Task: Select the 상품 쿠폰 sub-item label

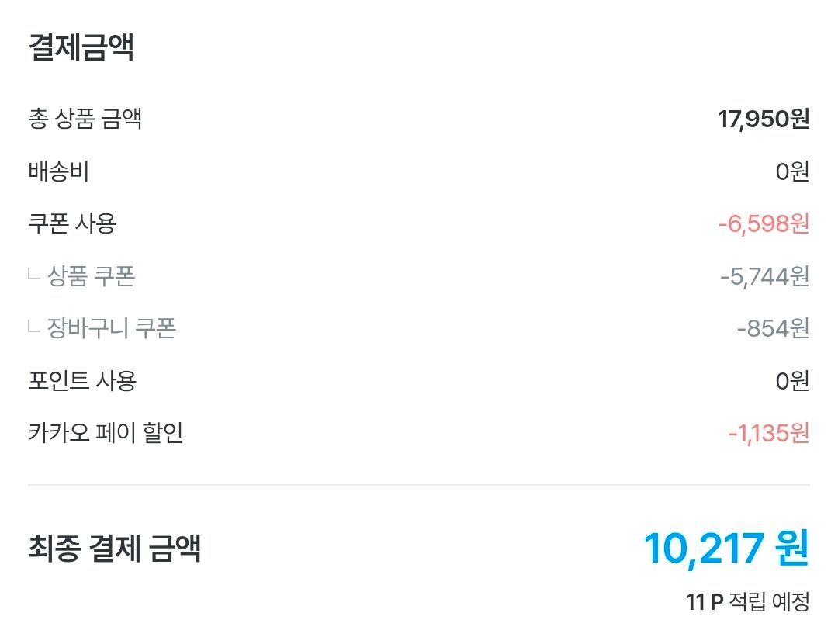Action: click(x=91, y=275)
